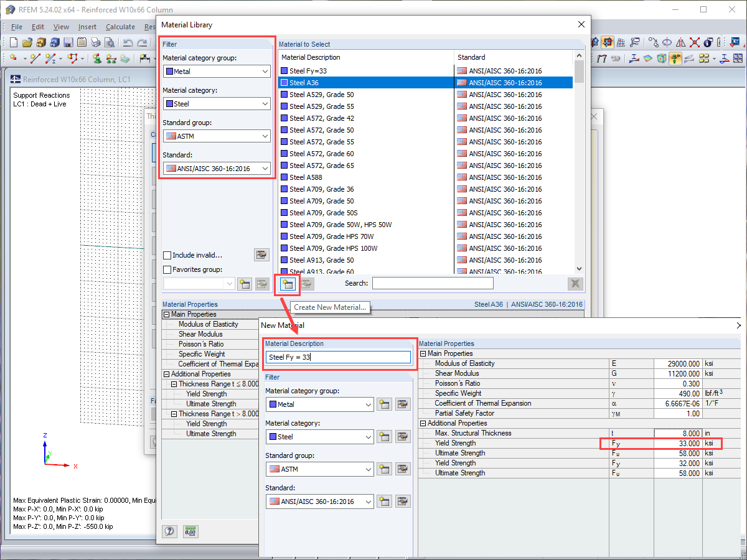Open the Calculate menu

(x=120, y=27)
